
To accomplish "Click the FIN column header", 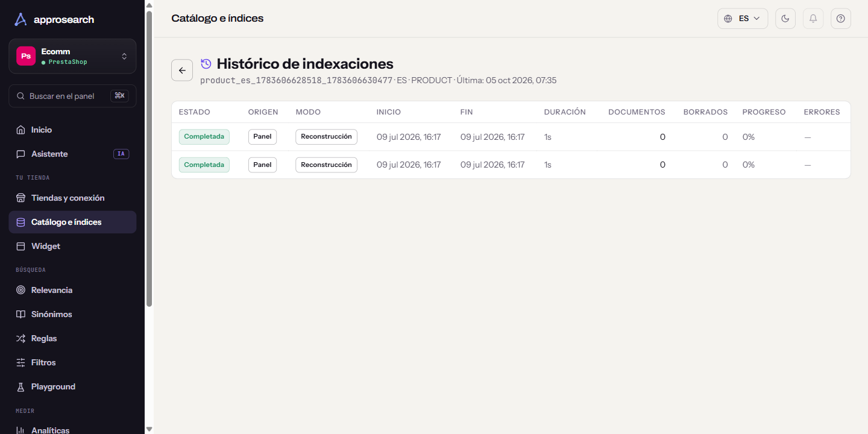I will pyautogui.click(x=467, y=112).
